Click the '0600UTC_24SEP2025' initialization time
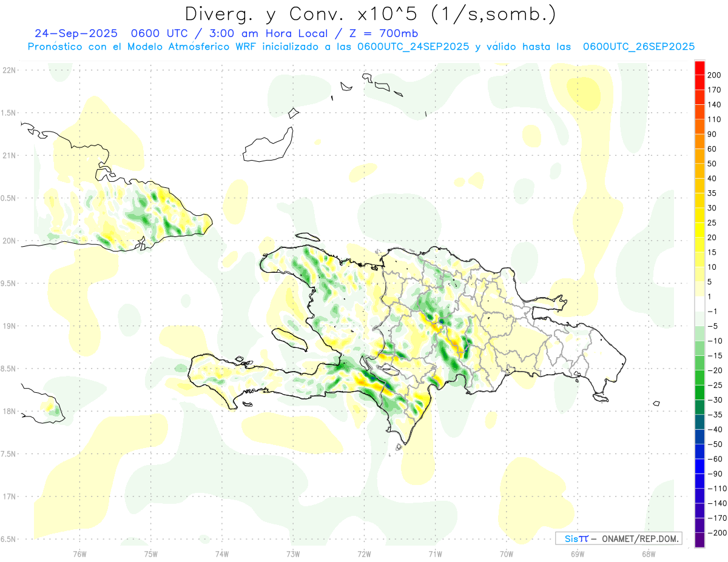 [413, 47]
